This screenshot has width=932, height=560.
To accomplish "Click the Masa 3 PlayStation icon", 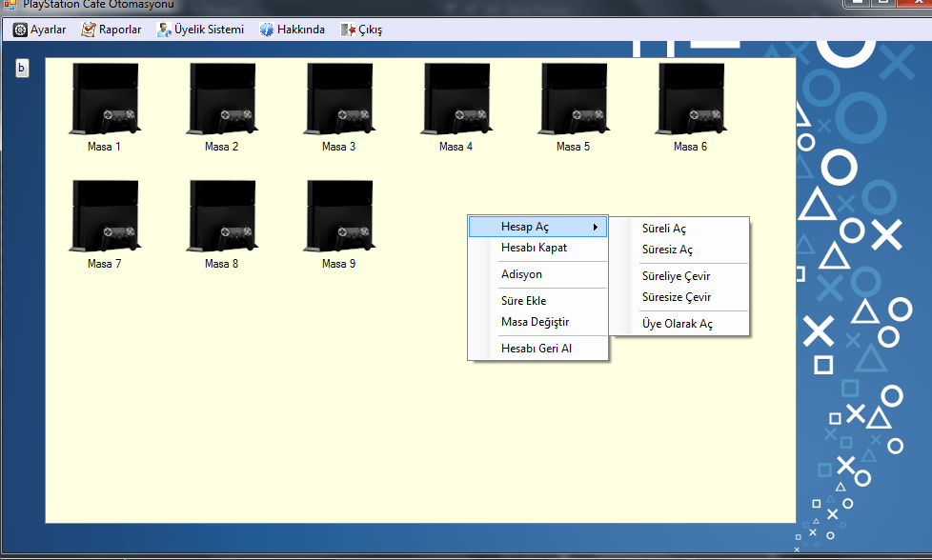I will point(338,99).
